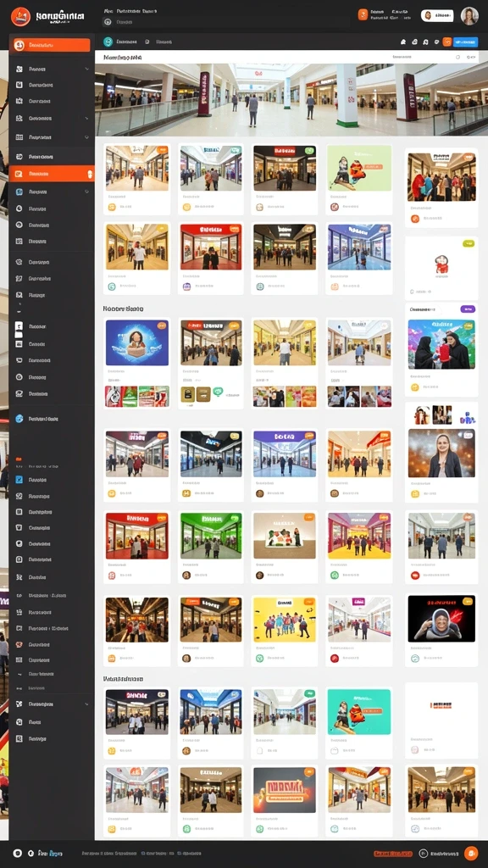Viewport: 488px width, 868px height.
Task: Open the first mall thumbnail in grid
Action: pos(136,169)
